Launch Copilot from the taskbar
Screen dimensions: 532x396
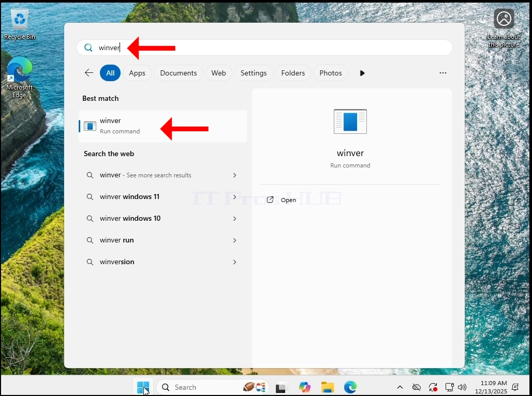pos(305,387)
